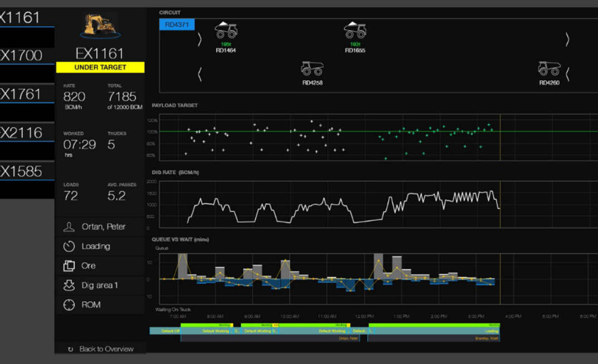The image size is (598, 364).
Task: Click empty truck icon RD4258
Action: 312,68
